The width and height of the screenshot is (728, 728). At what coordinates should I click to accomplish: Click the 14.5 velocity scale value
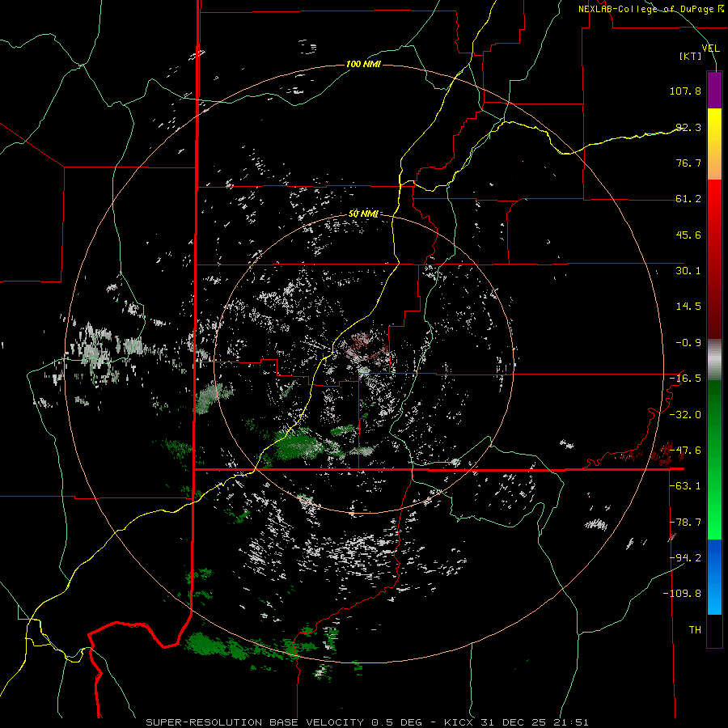tap(688, 307)
